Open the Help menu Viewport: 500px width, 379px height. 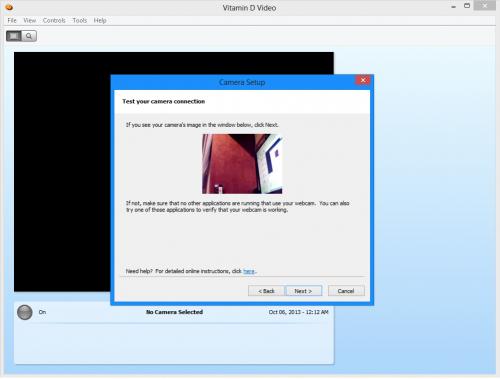click(x=100, y=21)
